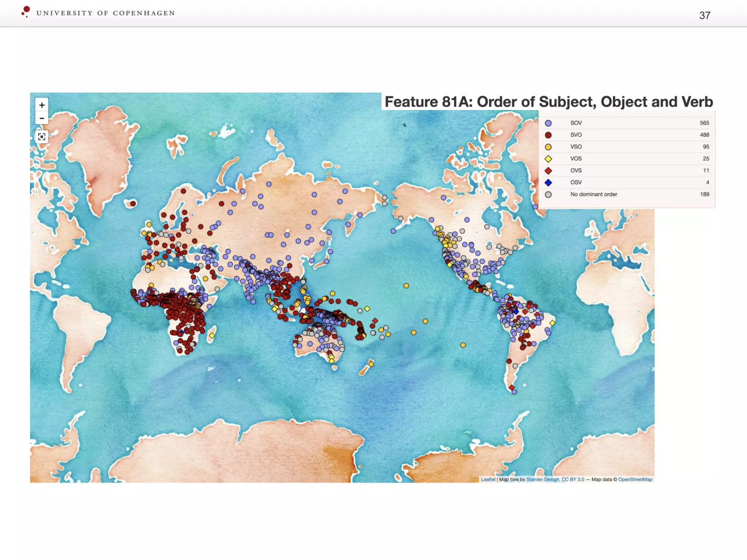The image size is (747, 560).
Task: Open the Leaflet attribution link
Action: coord(488,479)
